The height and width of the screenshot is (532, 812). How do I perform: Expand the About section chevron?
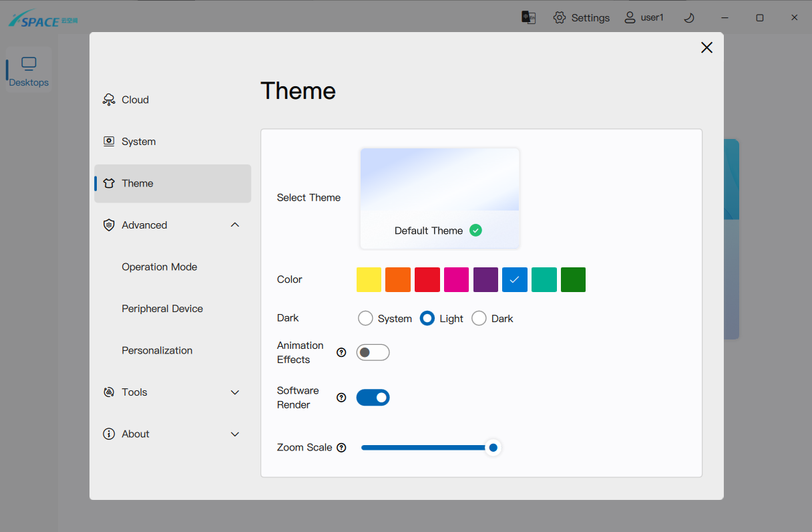pyautogui.click(x=235, y=434)
